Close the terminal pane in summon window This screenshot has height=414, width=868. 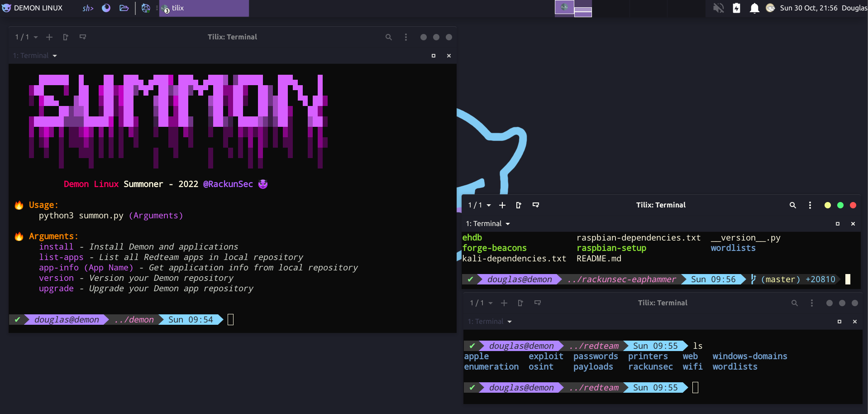click(x=449, y=56)
